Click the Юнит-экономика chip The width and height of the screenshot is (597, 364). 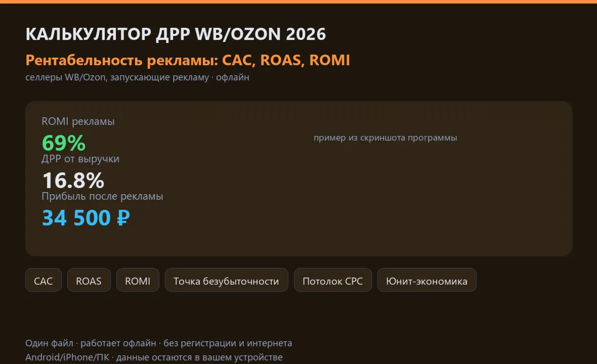427,280
